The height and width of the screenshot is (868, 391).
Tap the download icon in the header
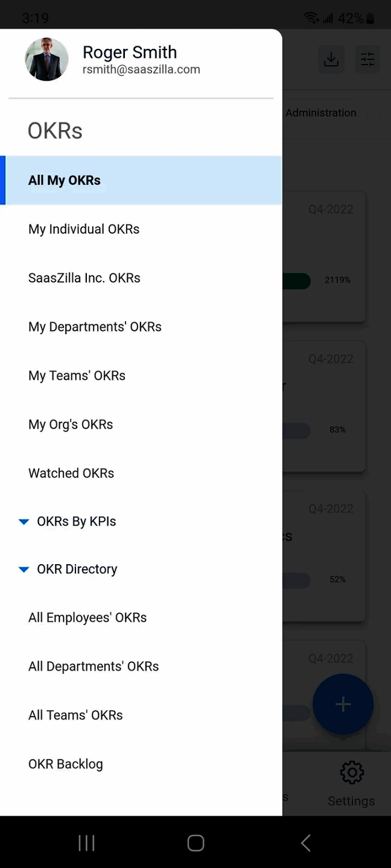(331, 60)
